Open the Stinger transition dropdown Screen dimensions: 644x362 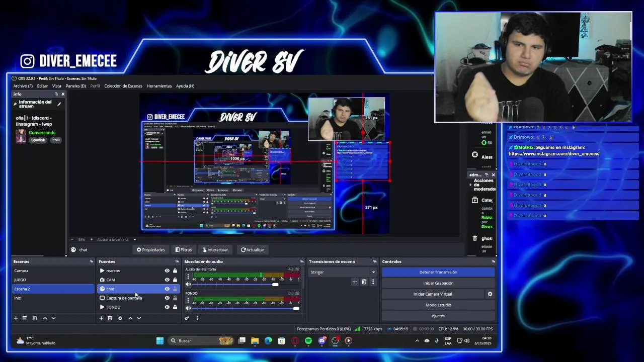pos(343,273)
